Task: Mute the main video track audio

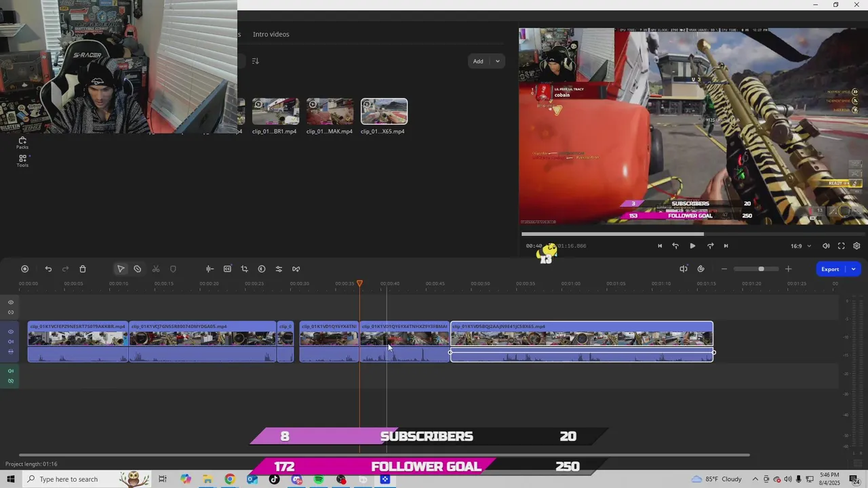Action: [x=11, y=342]
